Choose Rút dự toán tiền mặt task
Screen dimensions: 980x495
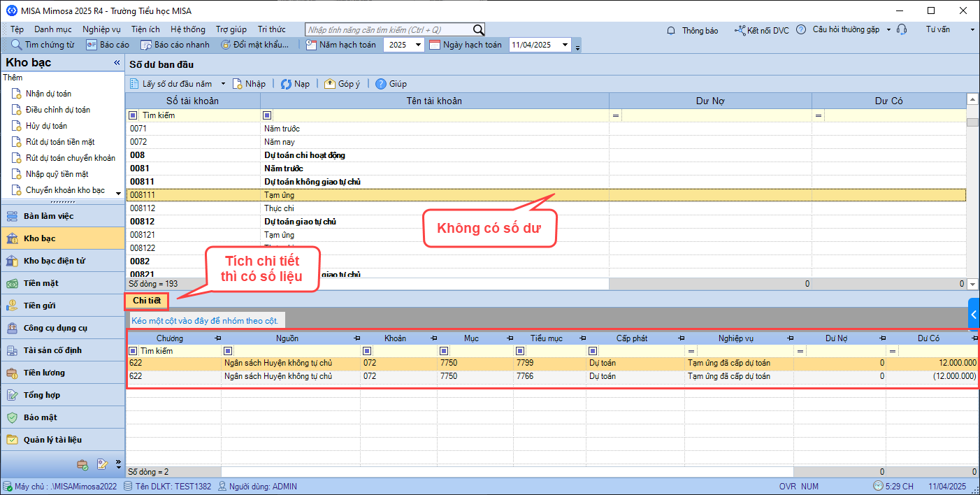(60, 142)
